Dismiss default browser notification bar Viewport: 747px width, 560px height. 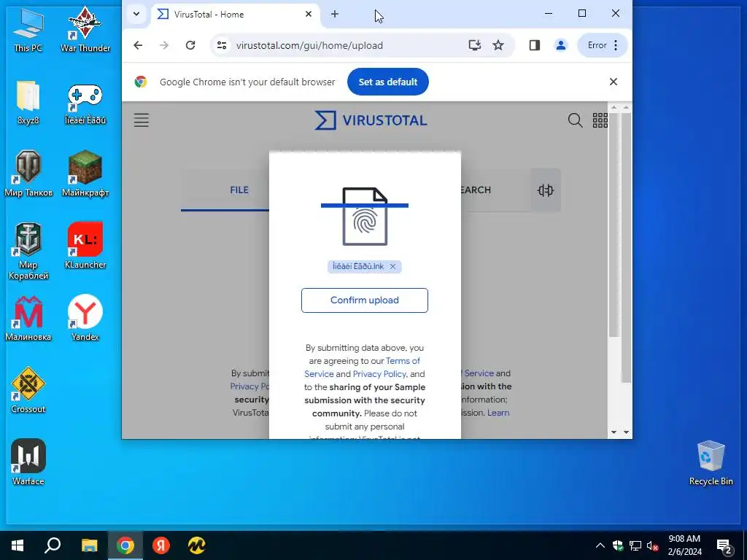613,82
